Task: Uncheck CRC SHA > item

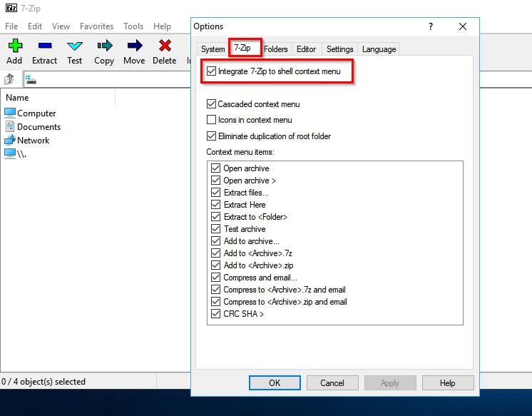Action: (x=215, y=313)
